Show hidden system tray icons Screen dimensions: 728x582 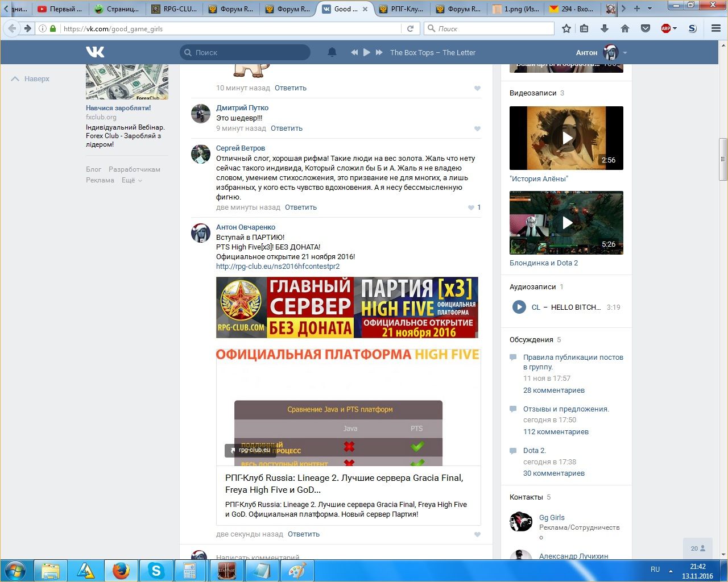(x=671, y=571)
